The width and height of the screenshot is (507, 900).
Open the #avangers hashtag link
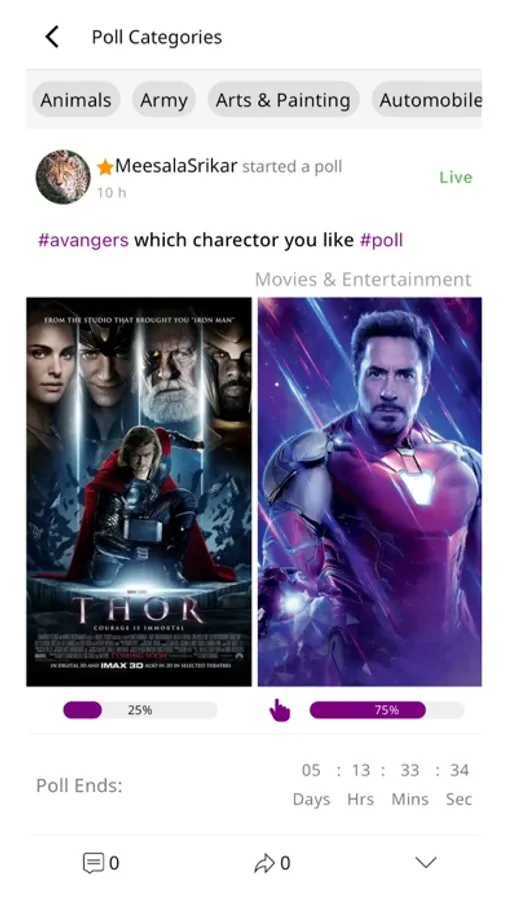tap(83, 239)
